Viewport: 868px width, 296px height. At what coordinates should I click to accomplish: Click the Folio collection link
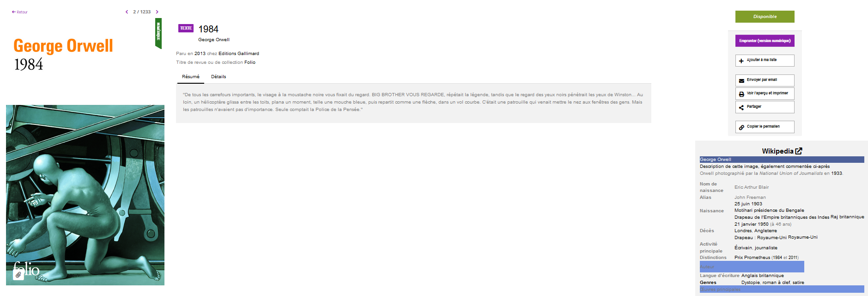(250, 62)
